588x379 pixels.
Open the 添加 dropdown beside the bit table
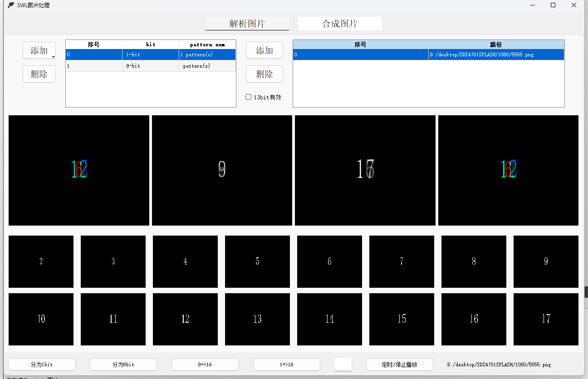39,50
